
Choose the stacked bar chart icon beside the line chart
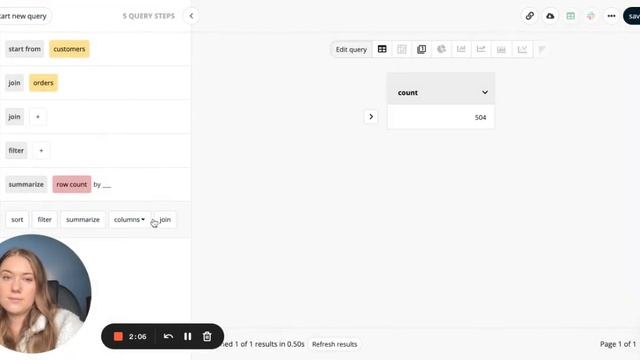501,49
